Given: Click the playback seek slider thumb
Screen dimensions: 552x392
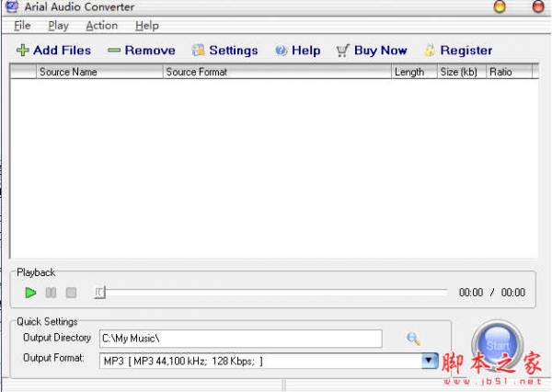Looking at the screenshot, I should click(99, 293).
